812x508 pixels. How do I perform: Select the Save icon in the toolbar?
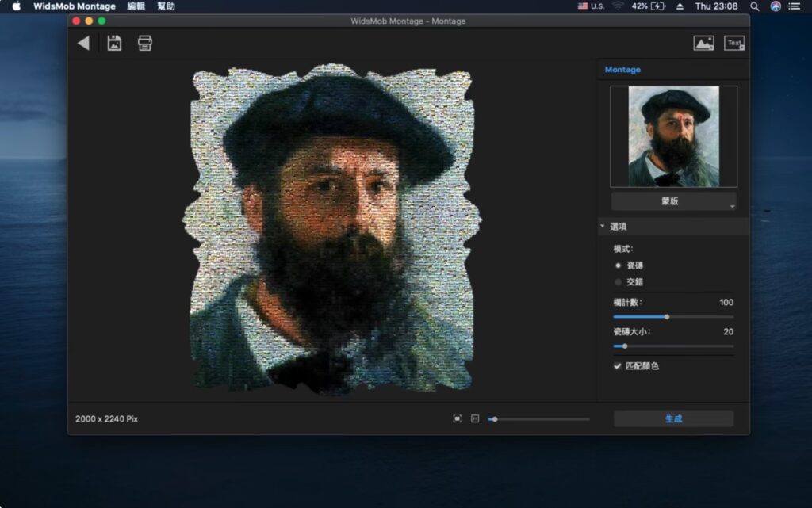[113, 43]
